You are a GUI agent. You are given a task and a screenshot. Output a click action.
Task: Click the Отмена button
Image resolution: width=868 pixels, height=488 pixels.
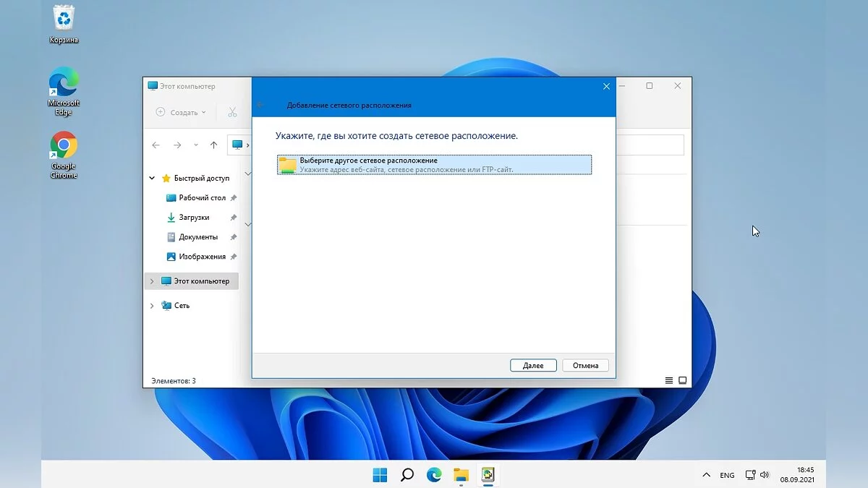(585, 366)
